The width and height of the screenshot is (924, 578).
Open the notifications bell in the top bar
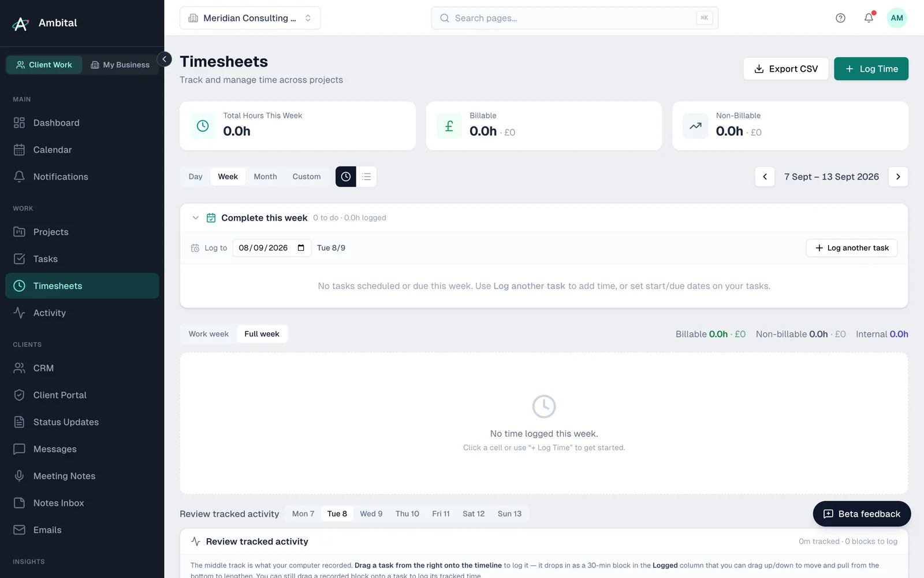869,18
